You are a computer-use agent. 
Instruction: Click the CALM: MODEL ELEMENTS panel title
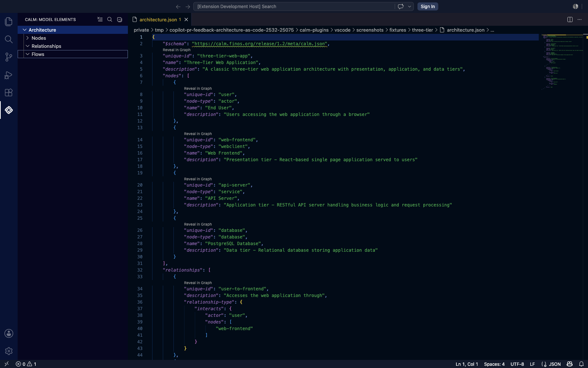tap(50, 20)
